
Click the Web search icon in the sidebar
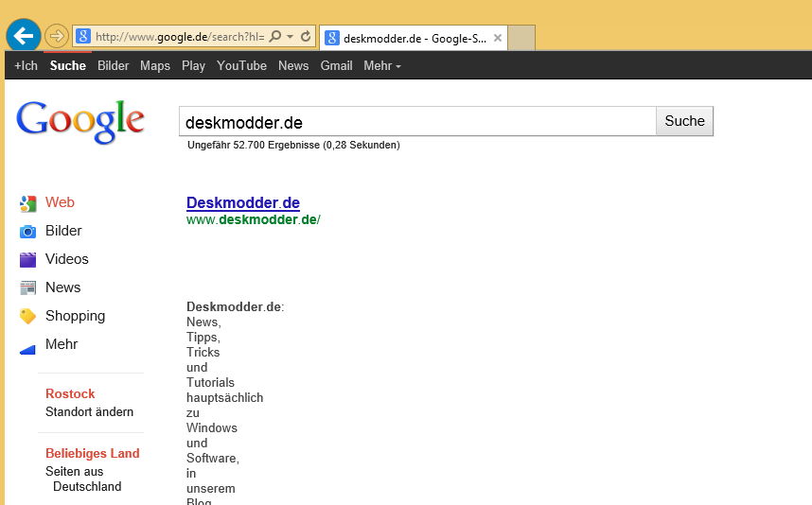[27, 203]
